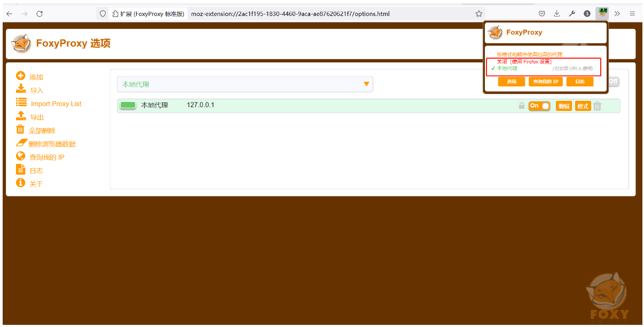Open Import Proxy List from sidebar
The width and height of the screenshot is (644, 327).
pyautogui.click(x=49, y=103)
